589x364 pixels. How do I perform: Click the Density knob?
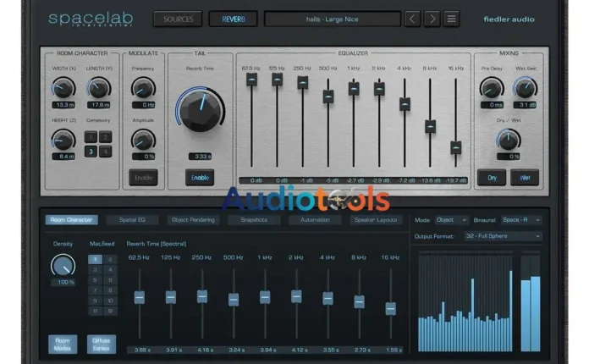63,266
